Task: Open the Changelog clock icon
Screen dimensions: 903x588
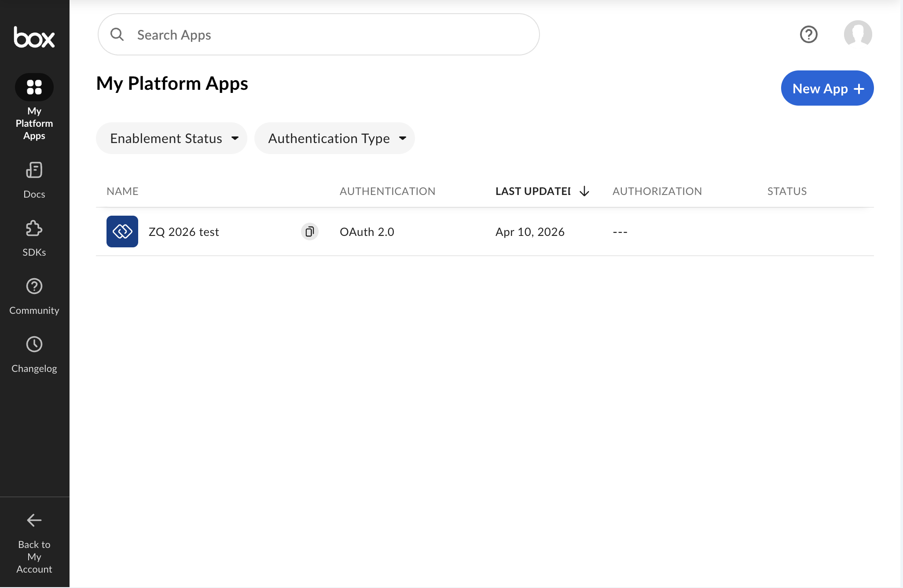Action: point(34,345)
